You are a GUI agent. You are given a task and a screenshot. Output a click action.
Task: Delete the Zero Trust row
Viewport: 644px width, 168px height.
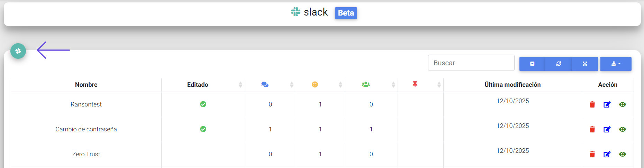click(592, 154)
